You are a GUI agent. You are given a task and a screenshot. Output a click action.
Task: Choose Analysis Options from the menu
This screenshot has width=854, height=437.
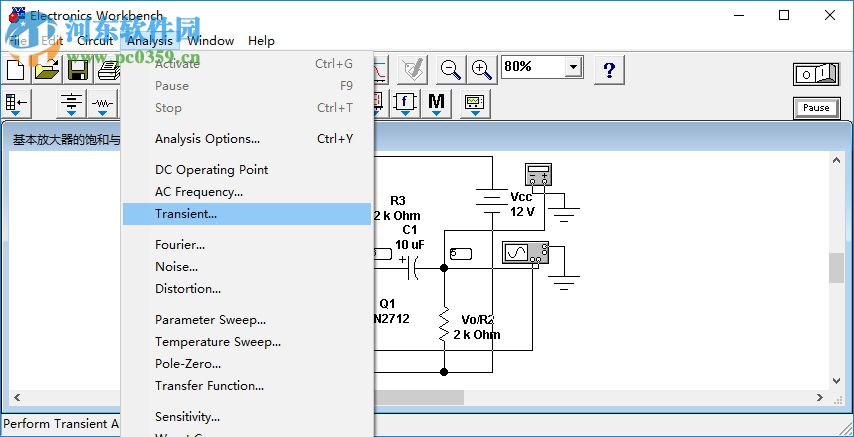247,139
